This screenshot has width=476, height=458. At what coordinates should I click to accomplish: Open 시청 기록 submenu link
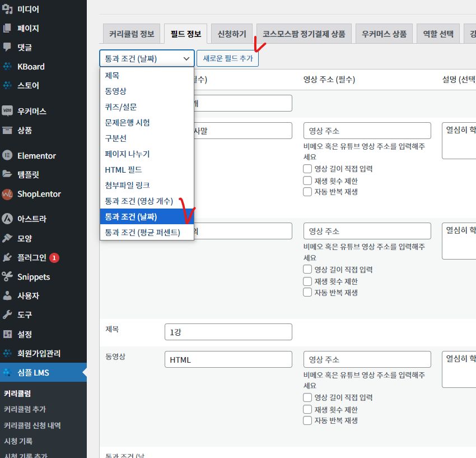tap(18, 441)
